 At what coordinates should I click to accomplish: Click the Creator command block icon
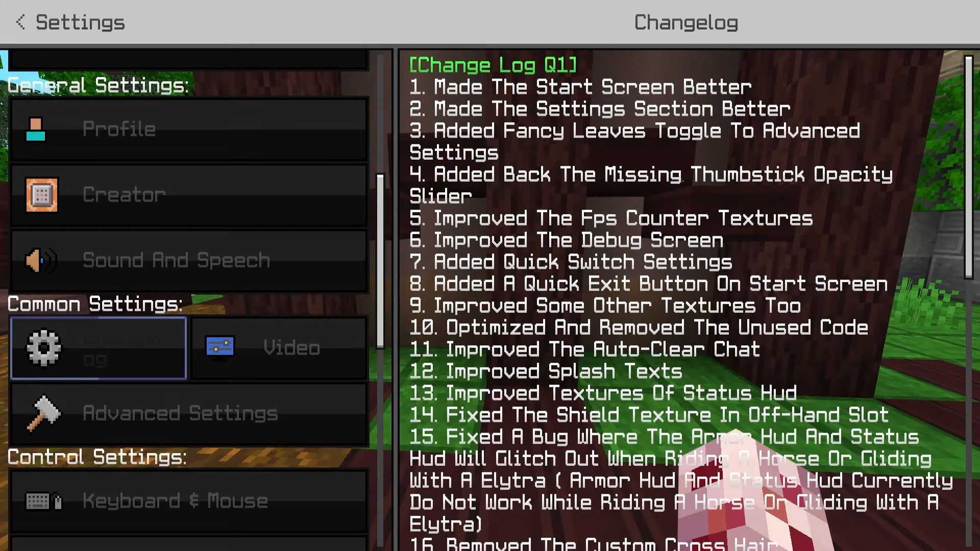(x=42, y=194)
